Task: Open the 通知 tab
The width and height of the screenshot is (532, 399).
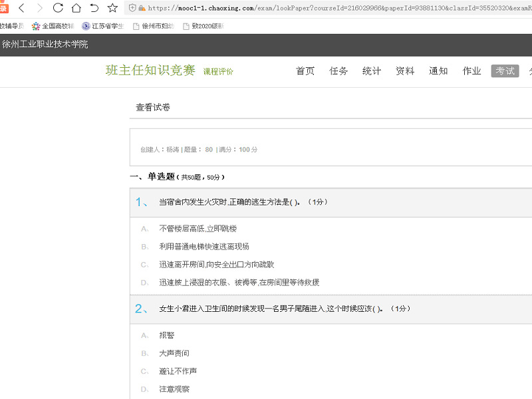Action: pos(438,71)
